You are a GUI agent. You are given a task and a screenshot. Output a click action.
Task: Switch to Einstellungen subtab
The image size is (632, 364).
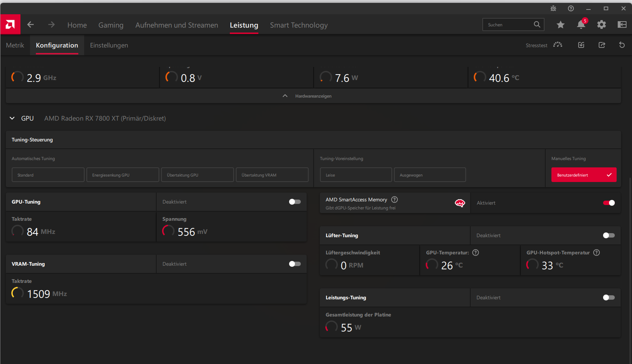pyautogui.click(x=109, y=45)
